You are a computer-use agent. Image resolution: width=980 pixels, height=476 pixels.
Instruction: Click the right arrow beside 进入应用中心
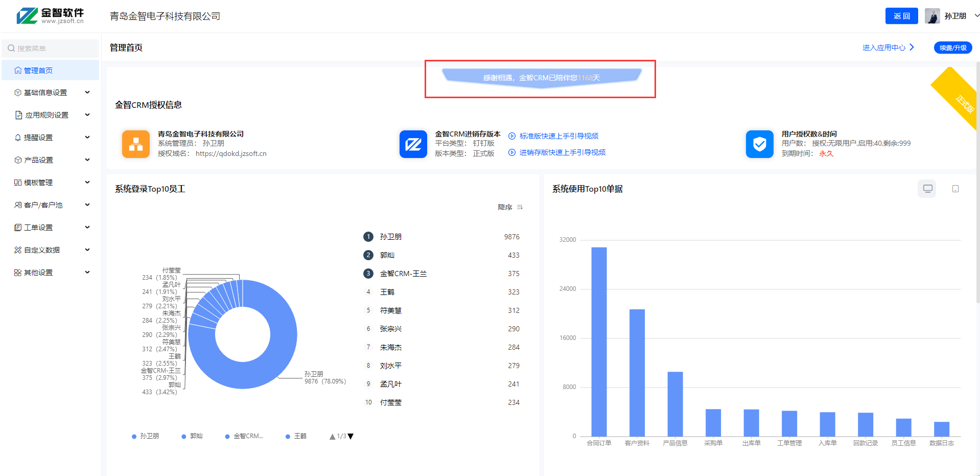pyautogui.click(x=912, y=48)
